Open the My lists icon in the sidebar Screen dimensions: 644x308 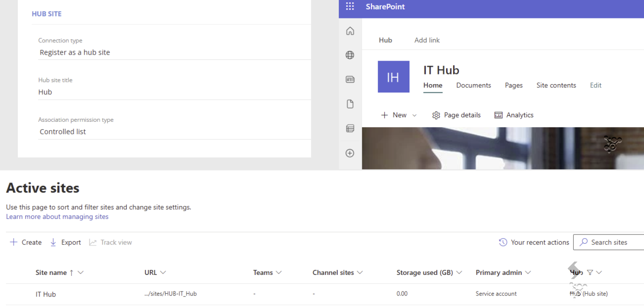pyautogui.click(x=350, y=129)
